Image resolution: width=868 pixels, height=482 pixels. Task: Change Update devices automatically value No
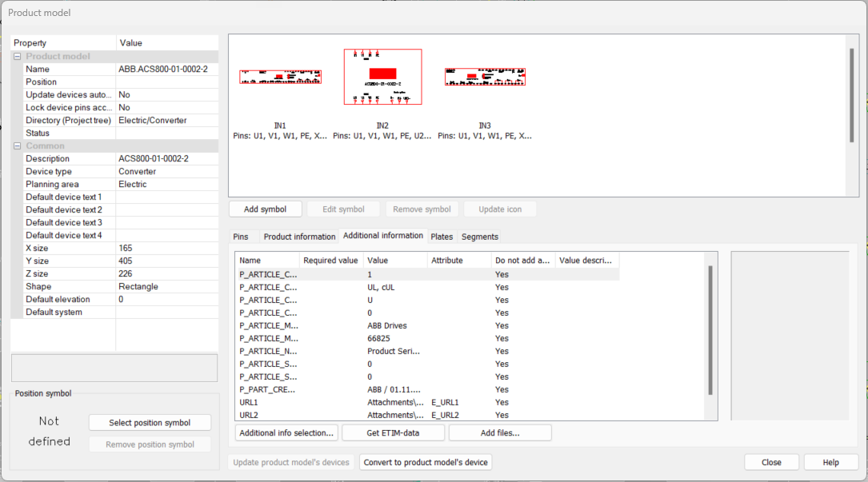pos(166,94)
